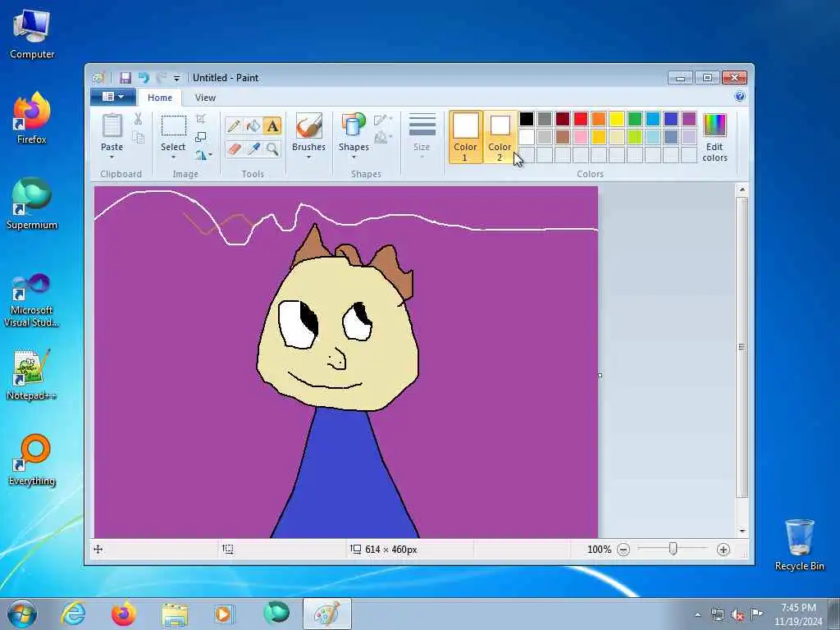
Task: Select the Pencil tool
Action: coord(234,126)
